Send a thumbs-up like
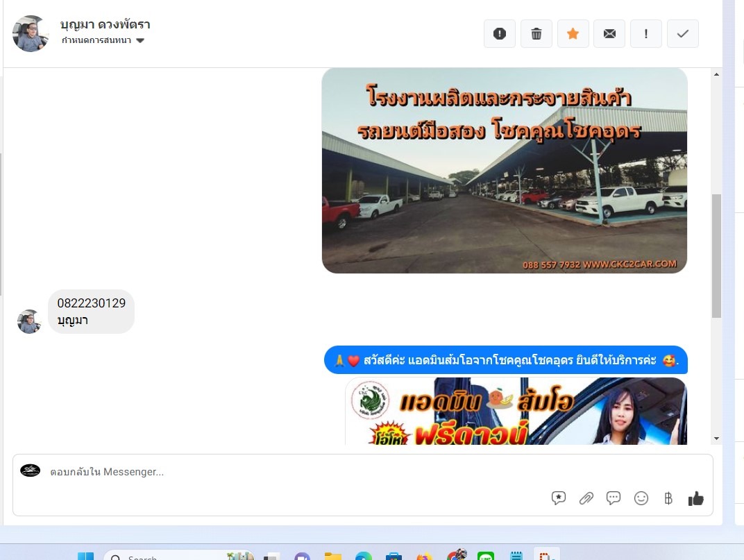The width and height of the screenshot is (744, 560). click(695, 498)
